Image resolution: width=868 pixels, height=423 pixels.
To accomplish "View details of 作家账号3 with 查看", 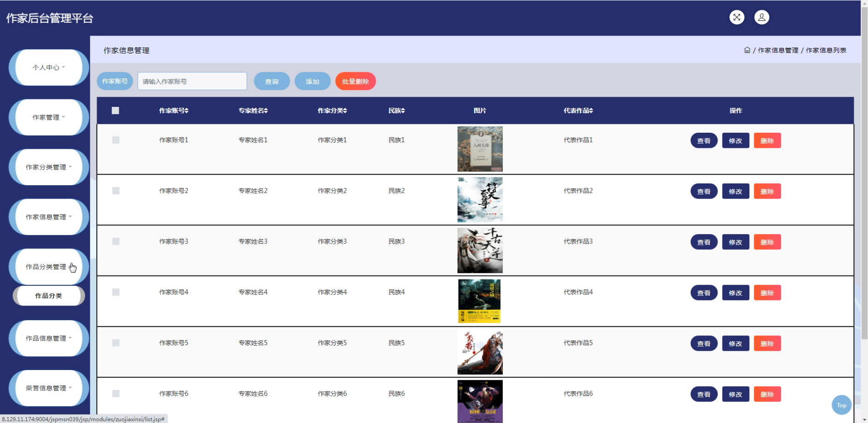I will pos(704,242).
